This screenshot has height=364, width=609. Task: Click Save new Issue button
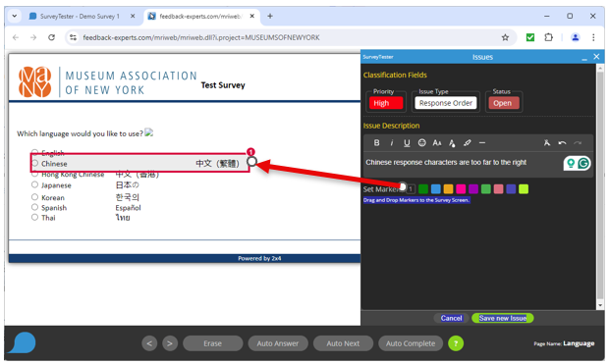[x=503, y=318]
